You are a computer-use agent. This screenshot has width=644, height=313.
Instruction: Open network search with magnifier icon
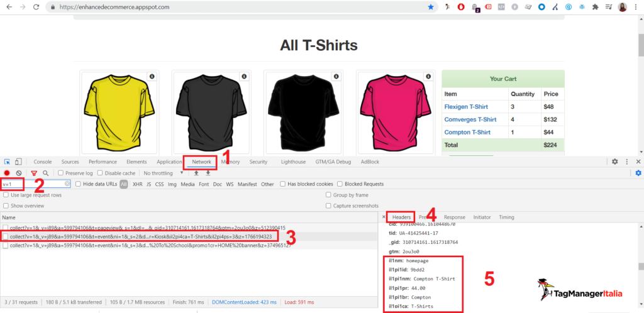(46, 173)
